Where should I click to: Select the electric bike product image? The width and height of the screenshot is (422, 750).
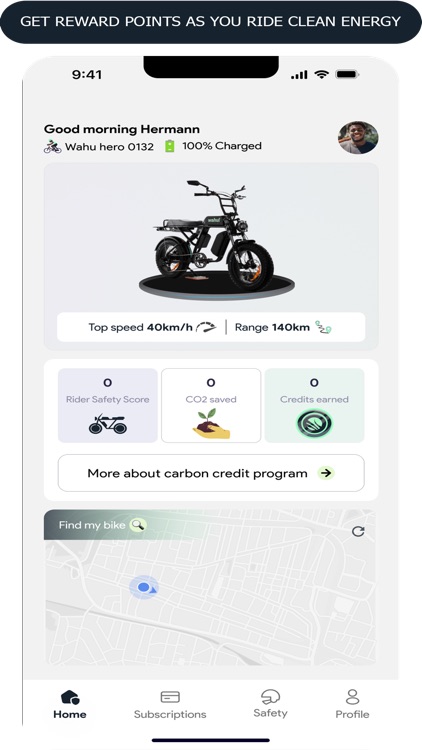215,239
